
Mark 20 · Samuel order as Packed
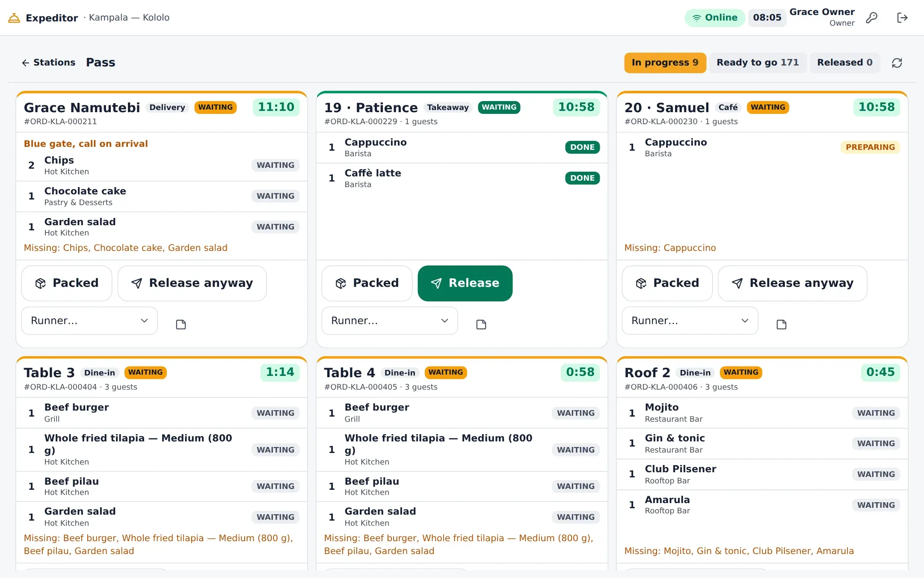coord(667,283)
